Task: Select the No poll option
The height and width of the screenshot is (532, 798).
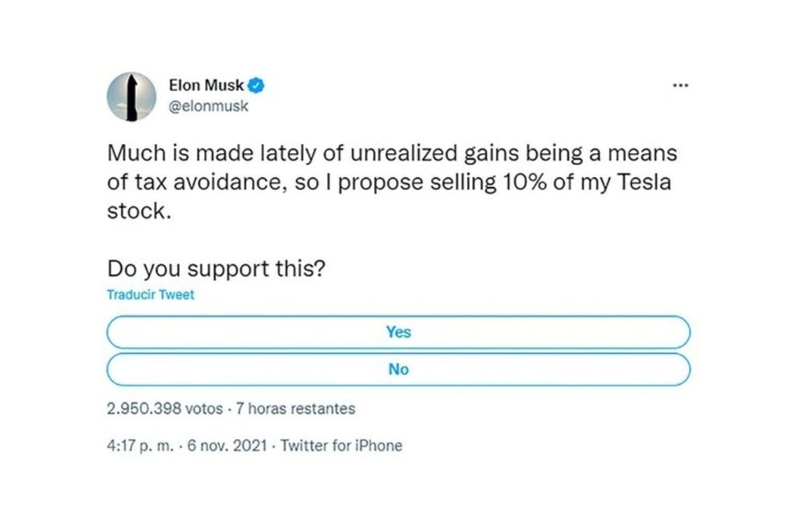Action: pyautogui.click(x=398, y=370)
